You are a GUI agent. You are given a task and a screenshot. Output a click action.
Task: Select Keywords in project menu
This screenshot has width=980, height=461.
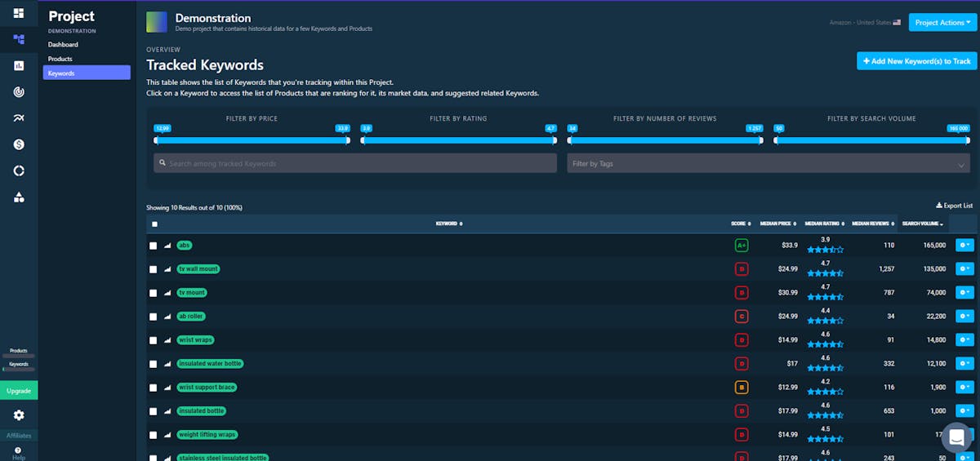(x=87, y=73)
